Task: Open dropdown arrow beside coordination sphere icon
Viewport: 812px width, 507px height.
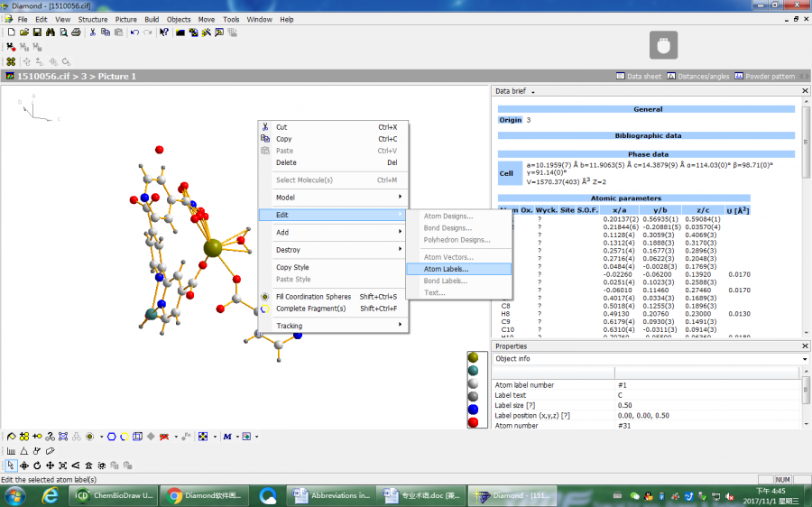Action: [x=101, y=437]
